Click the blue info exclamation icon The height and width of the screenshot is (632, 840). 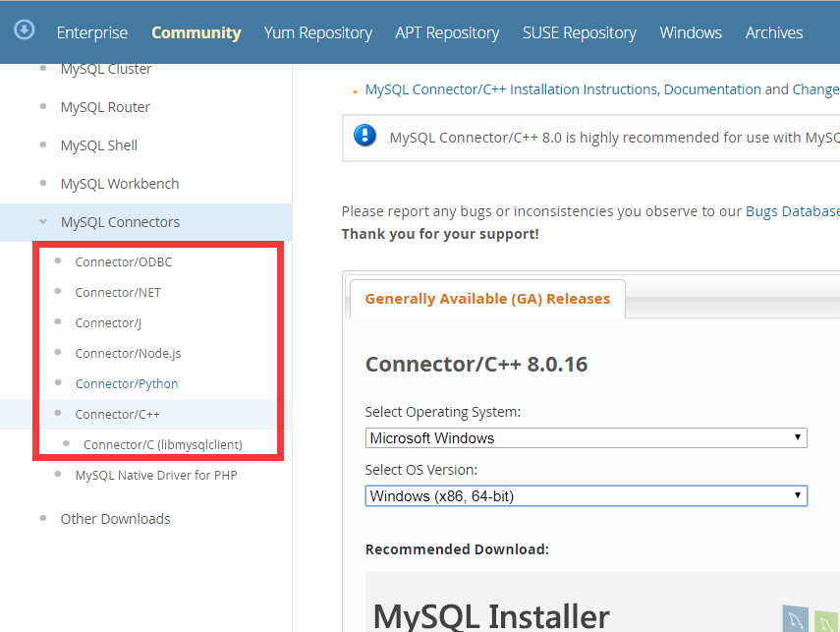pos(364,135)
